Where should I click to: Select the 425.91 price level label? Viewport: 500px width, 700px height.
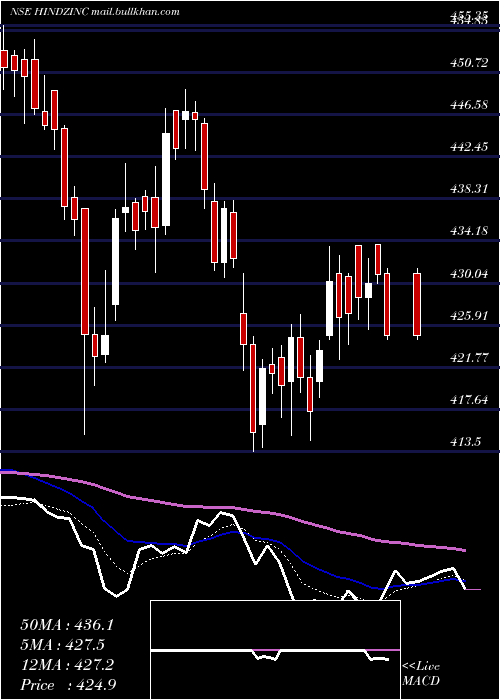[469, 316]
